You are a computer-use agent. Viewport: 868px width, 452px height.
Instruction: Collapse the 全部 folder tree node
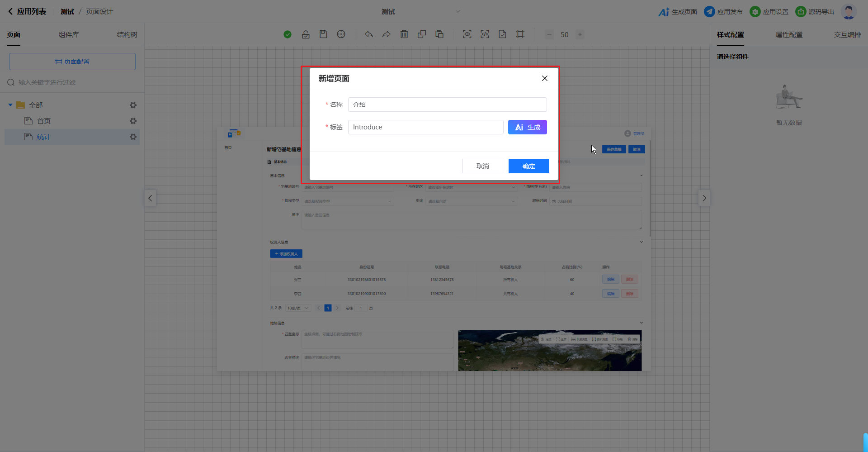(x=10, y=105)
